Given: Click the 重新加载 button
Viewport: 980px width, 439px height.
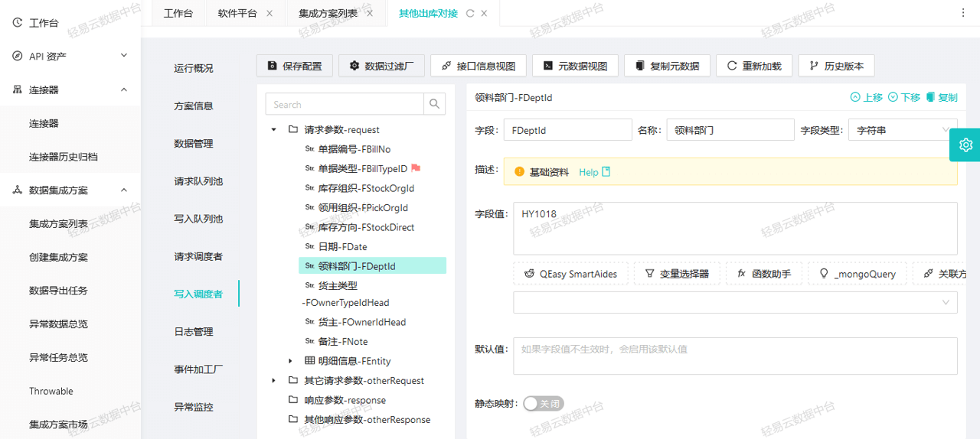Looking at the screenshot, I should (754, 66).
